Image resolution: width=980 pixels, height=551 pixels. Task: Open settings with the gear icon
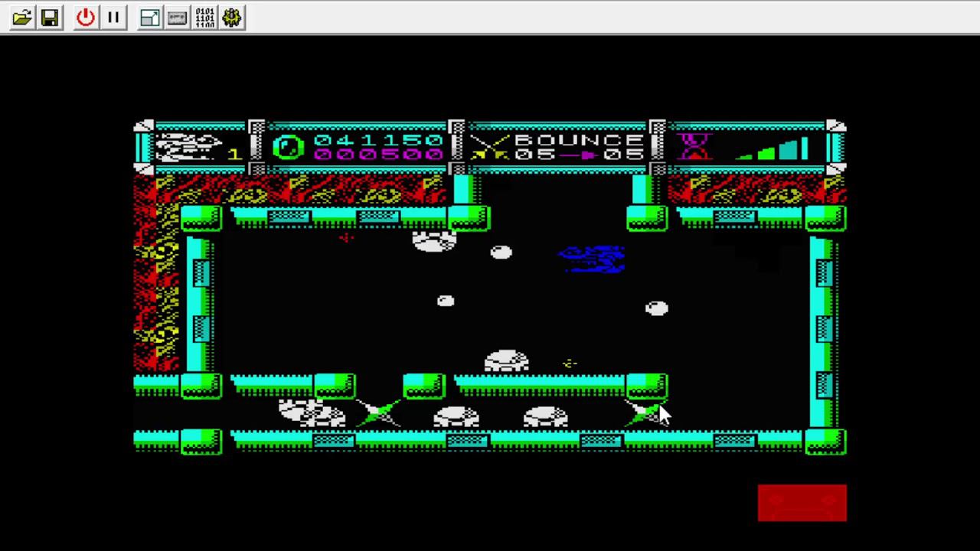coord(232,17)
